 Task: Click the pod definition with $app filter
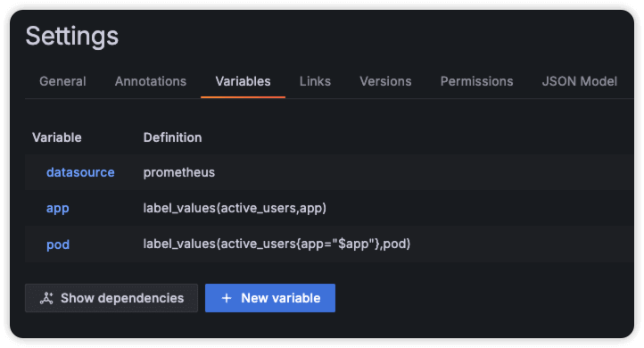pyautogui.click(x=277, y=244)
